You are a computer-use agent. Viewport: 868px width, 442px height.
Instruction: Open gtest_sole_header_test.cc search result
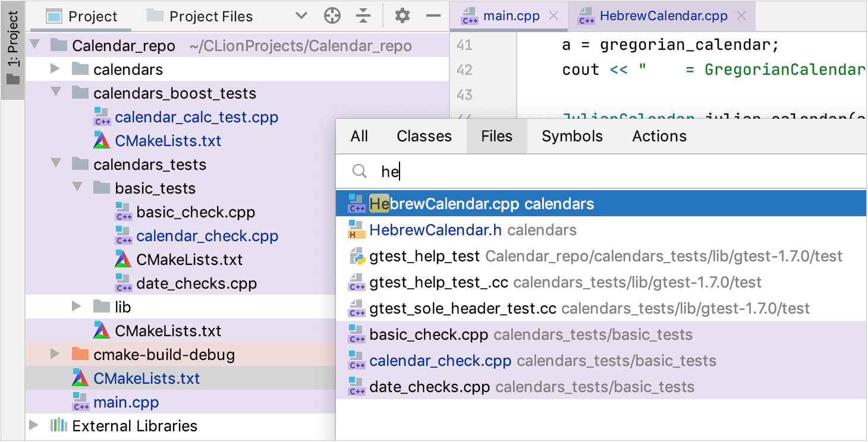click(601, 308)
